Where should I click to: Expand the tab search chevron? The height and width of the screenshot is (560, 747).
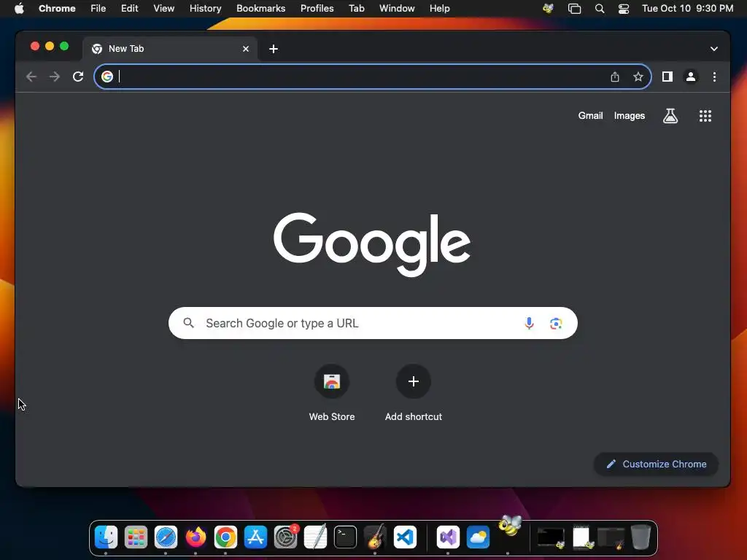(x=714, y=49)
